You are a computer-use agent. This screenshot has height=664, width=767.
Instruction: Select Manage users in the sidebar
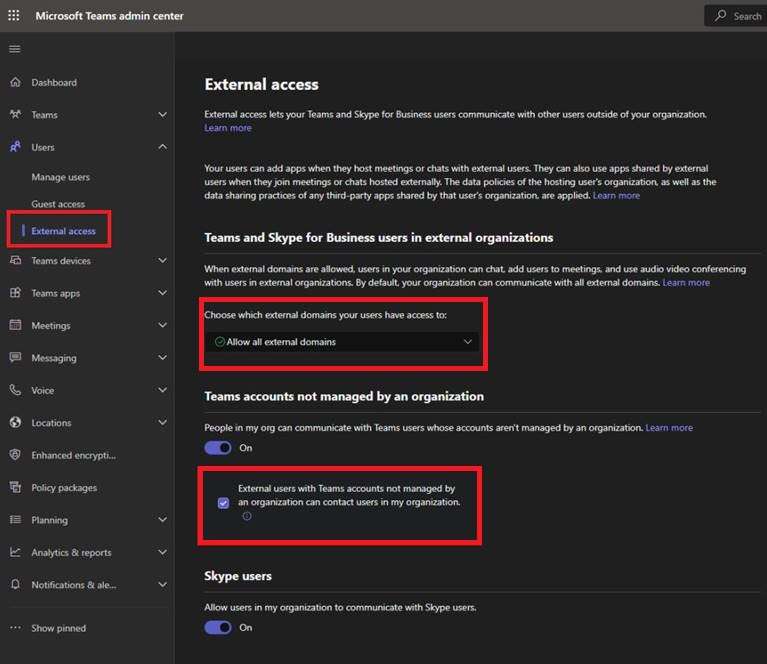coord(60,177)
